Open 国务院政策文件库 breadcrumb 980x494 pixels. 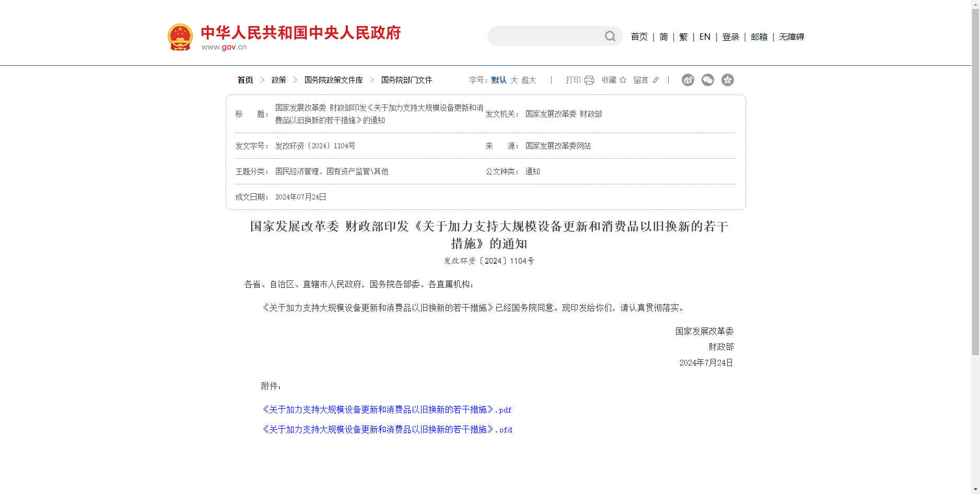point(333,80)
